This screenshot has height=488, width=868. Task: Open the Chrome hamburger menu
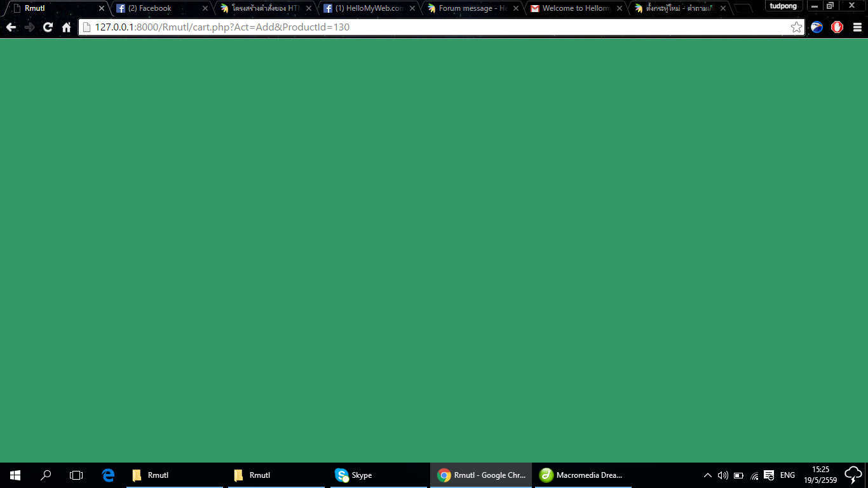857,27
